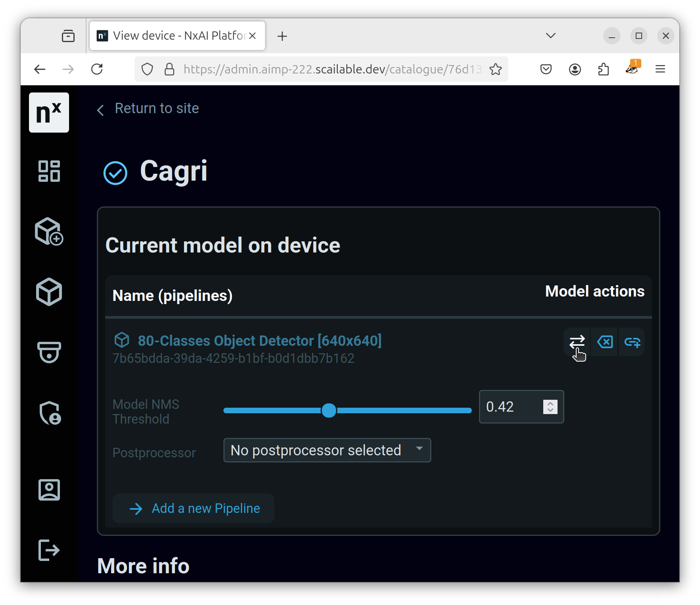Open the dashboard grid icon in sidebar
Screen dimensions: 700x605
pos(49,171)
